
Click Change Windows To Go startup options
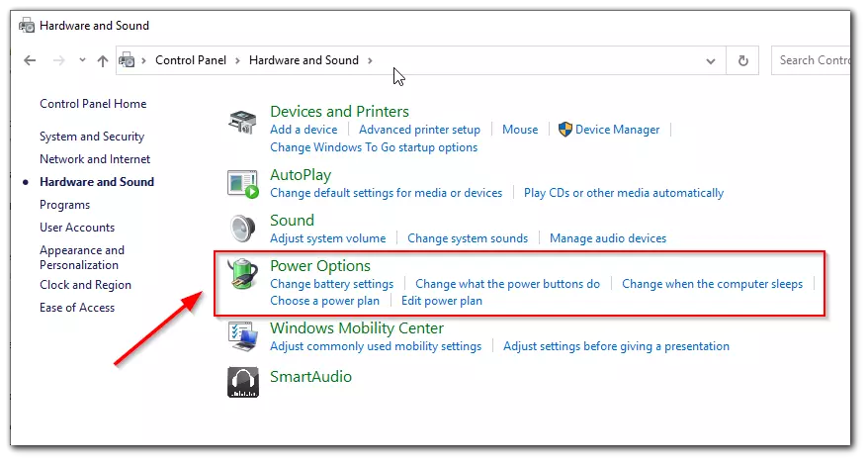coord(374,147)
